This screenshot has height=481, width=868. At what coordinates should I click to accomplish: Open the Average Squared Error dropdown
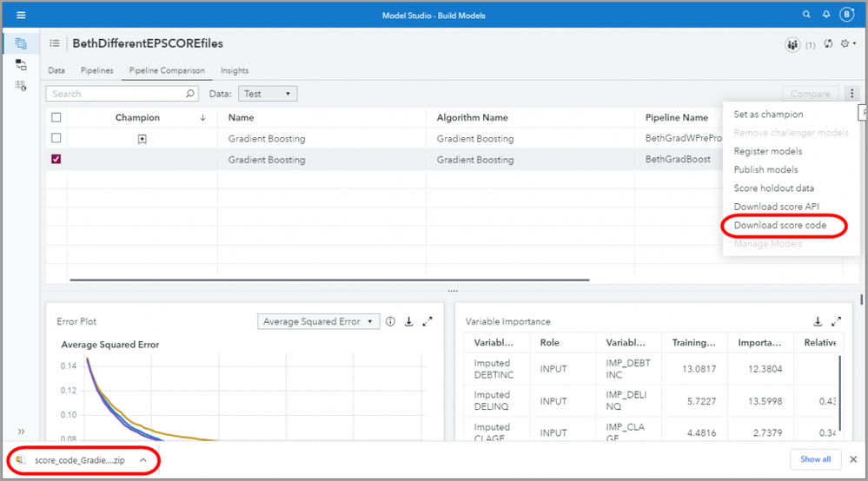tap(318, 321)
